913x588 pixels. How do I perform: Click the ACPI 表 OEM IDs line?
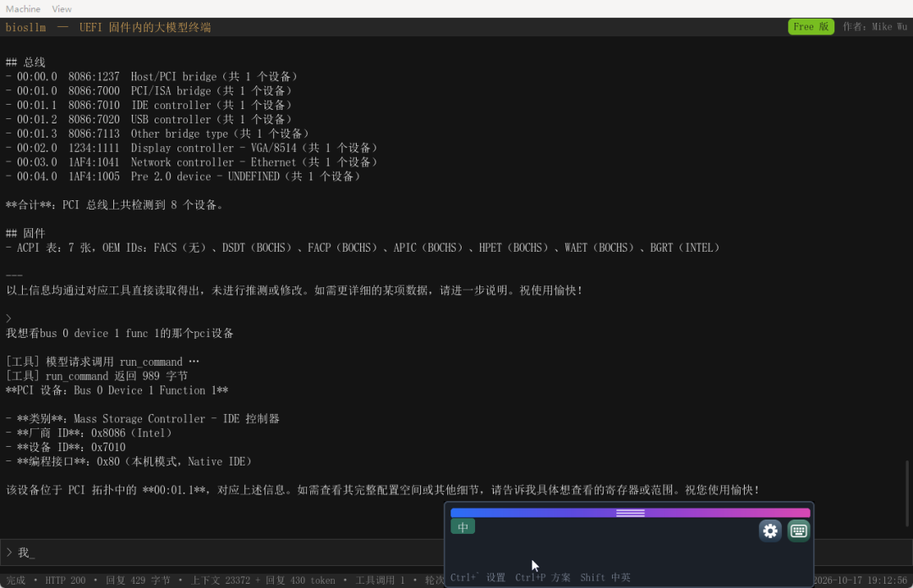click(x=364, y=248)
